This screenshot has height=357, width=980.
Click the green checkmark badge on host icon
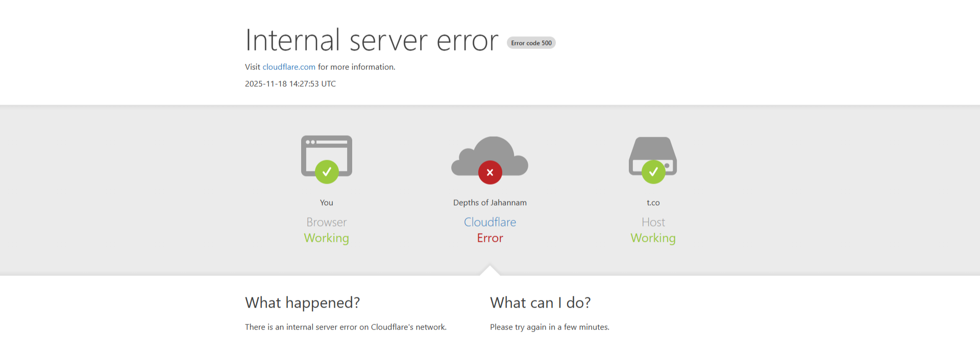click(653, 172)
